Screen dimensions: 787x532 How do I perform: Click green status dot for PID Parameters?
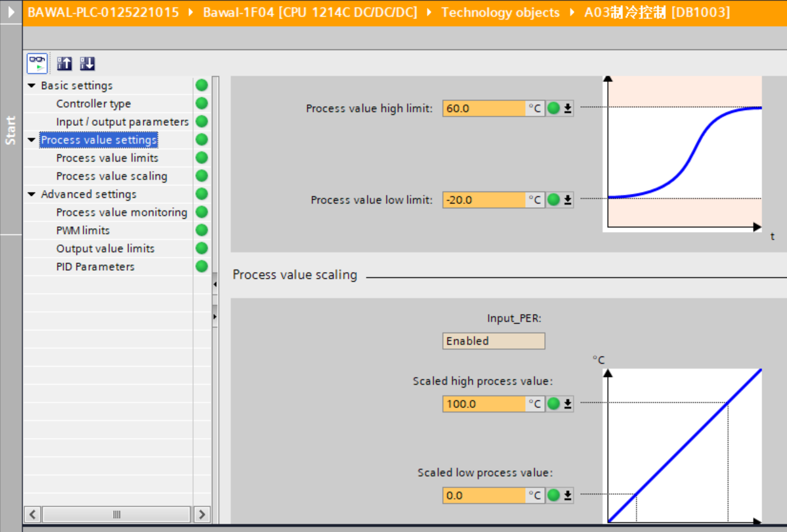(202, 266)
